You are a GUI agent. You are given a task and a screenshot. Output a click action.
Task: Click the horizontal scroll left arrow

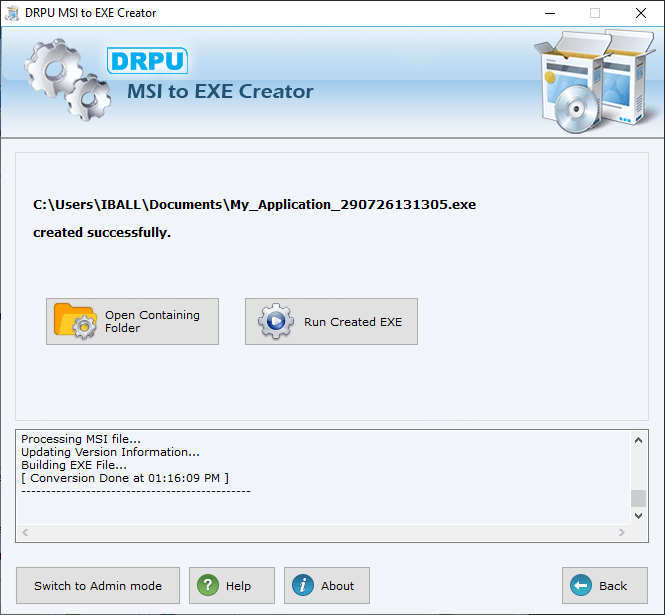click(x=25, y=532)
